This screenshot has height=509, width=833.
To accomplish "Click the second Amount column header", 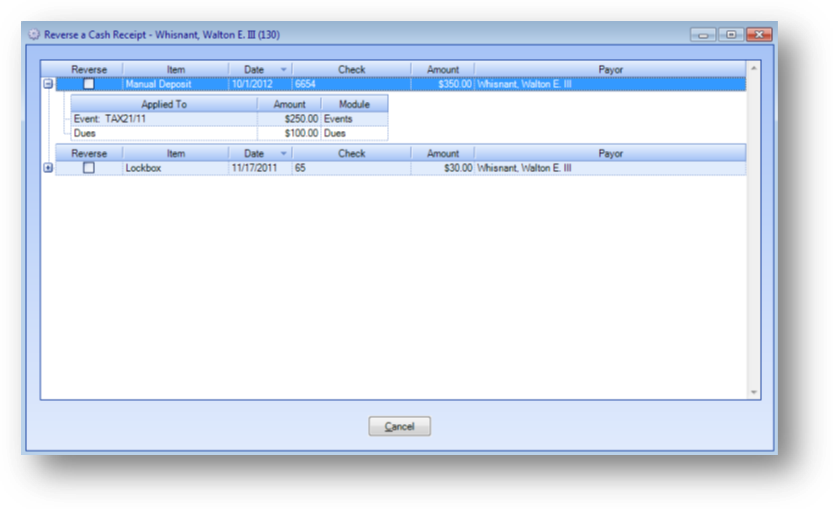I will 443,154.
